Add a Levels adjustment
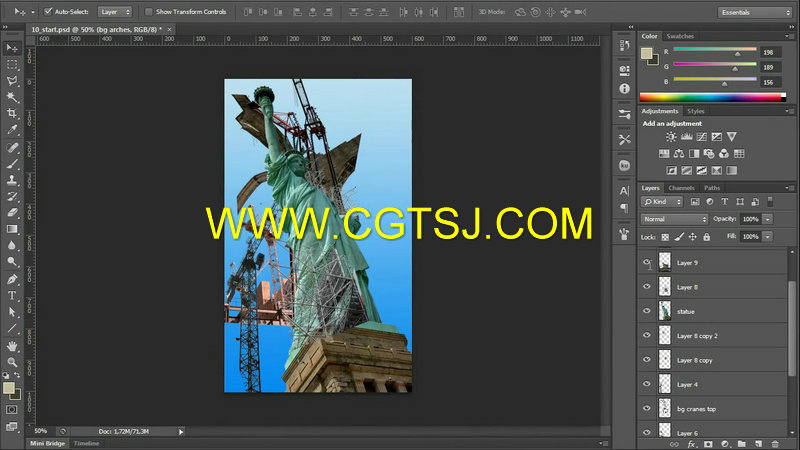 point(687,137)
